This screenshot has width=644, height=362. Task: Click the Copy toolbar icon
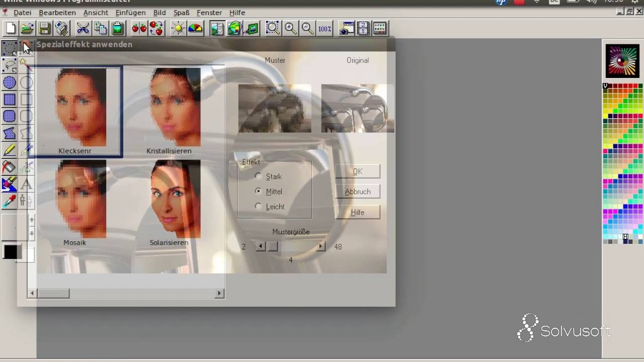[x=100, y=28]
